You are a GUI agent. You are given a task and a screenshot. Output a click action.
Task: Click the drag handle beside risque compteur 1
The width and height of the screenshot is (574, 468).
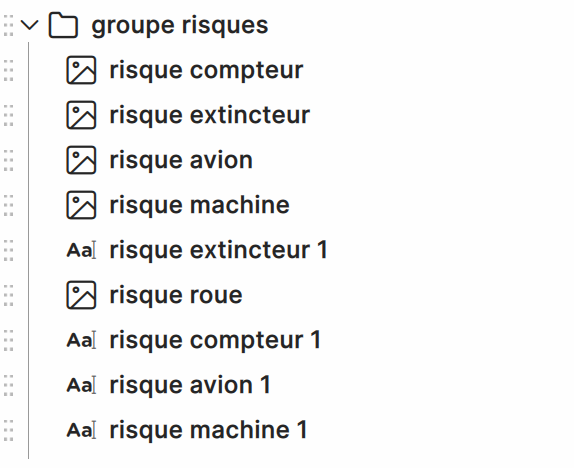pos(9,340)
